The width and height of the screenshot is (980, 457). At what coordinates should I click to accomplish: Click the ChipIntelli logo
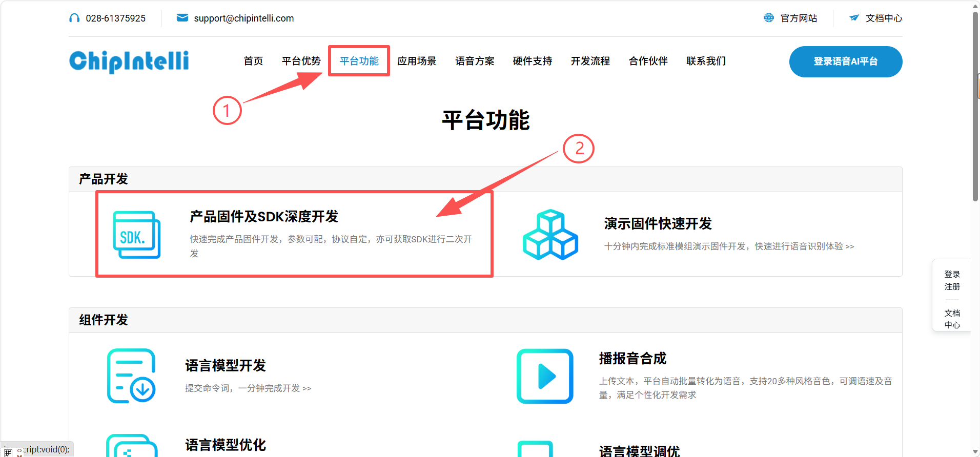(129, 61)
